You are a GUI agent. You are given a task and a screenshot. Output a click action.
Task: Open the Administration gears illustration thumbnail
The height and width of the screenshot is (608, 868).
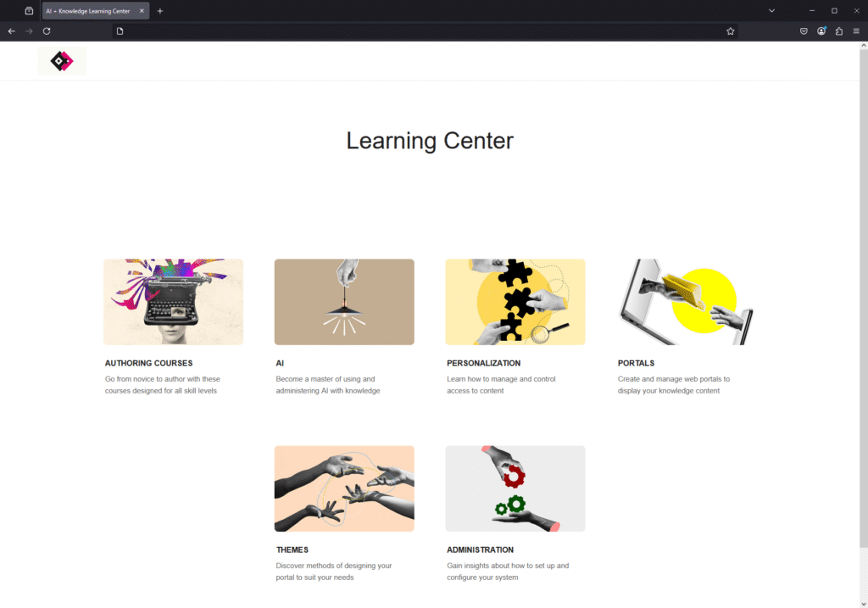515,488
